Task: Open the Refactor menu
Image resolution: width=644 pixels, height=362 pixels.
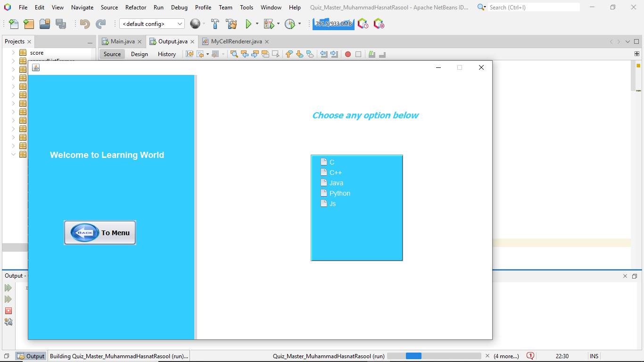Action: pos(136,7)
